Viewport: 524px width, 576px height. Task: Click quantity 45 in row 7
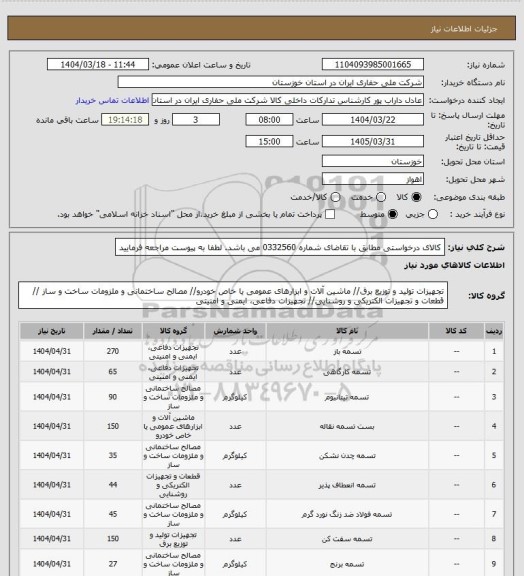[x=112, y=514]
